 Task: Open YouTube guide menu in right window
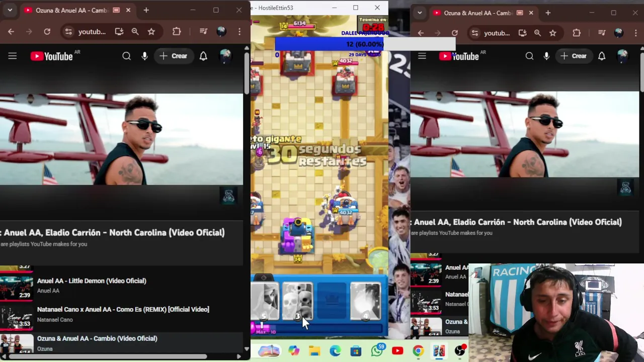click(x=422, y=56)
